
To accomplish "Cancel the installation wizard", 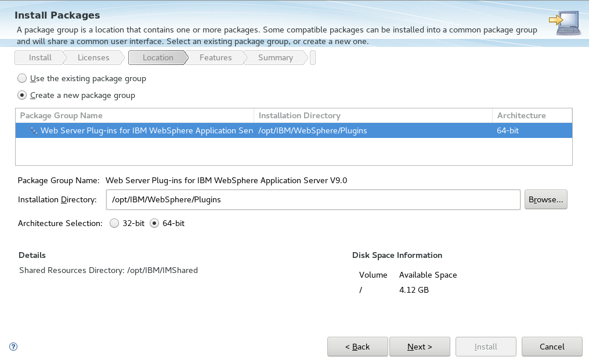I will point(552,347).
